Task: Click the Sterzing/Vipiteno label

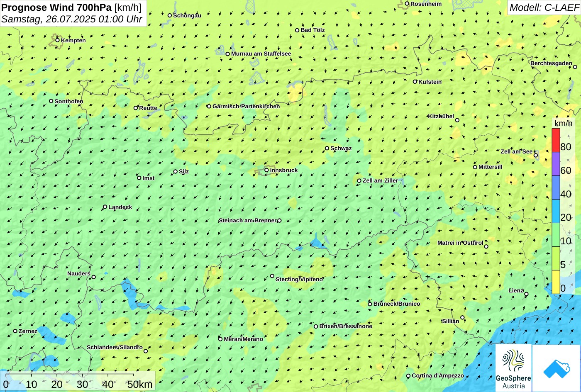Action: [x=299, y=280]
